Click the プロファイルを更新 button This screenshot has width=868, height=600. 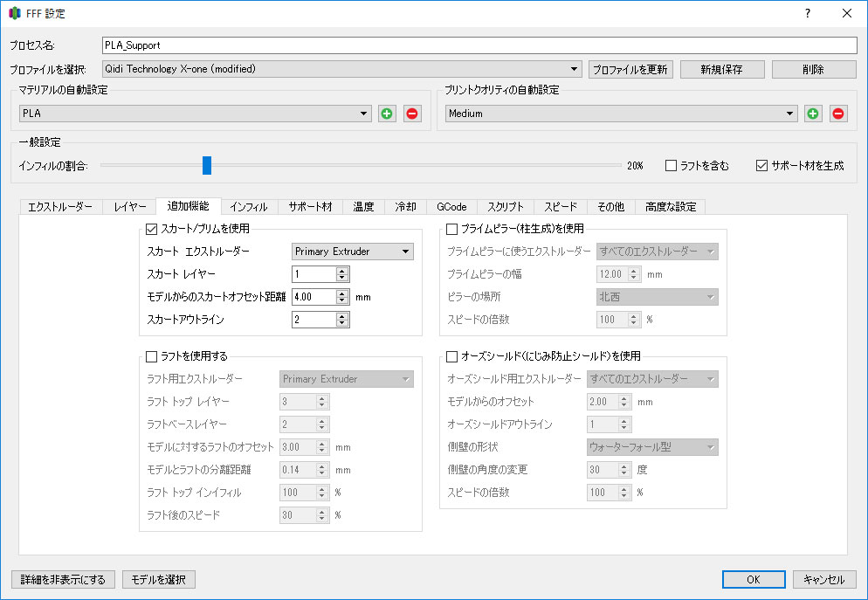pyautogui.click(x=630, y=69)
